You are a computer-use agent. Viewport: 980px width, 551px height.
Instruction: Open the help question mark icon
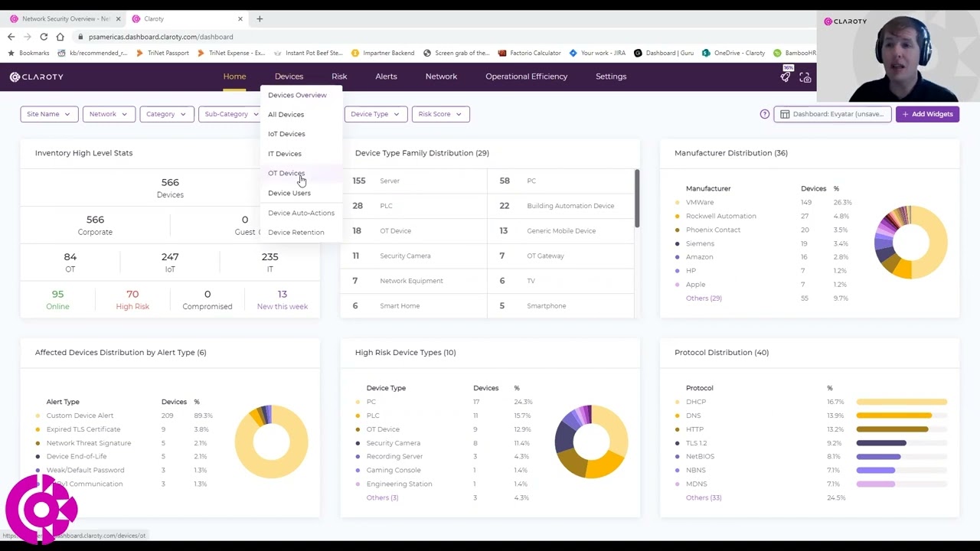(x=764, y=114)
